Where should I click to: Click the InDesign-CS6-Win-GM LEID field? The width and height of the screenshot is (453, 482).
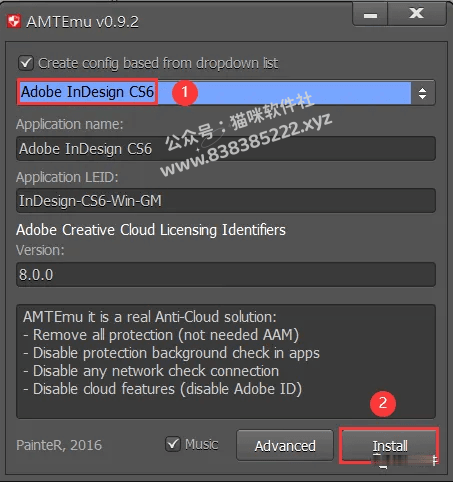pyautogui.click(x=226, y=201)
